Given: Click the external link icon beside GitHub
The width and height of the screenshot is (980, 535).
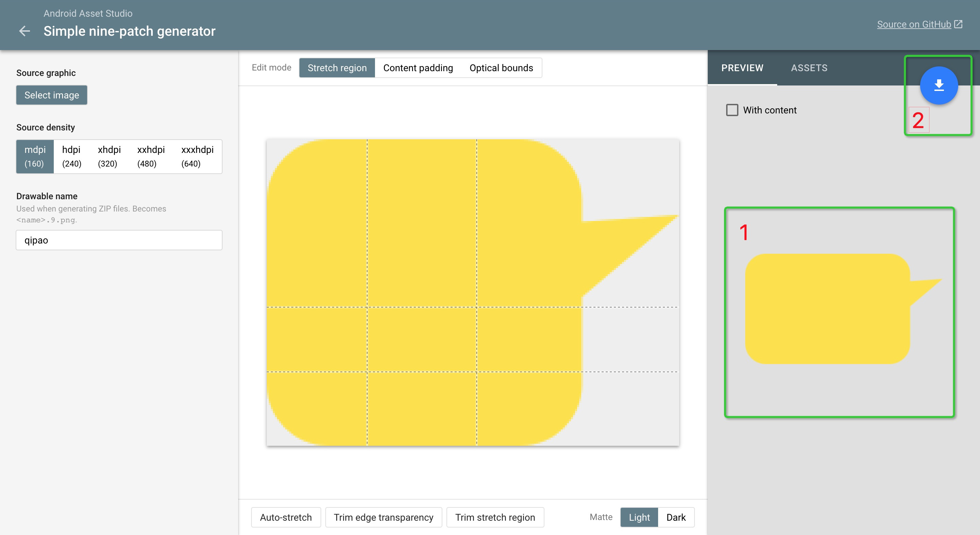Looking at the screenshot, I should [x=958, y=25].
